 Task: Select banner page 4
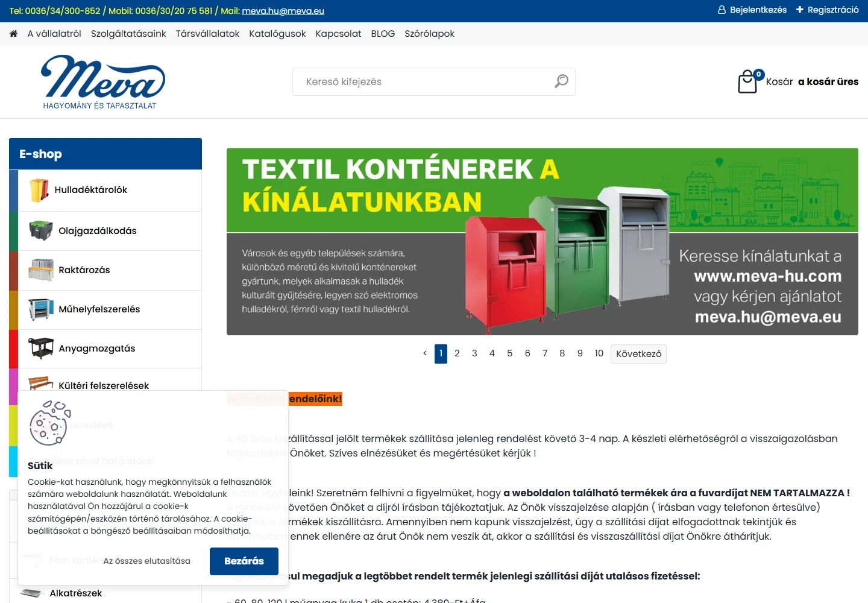(492, 353)
